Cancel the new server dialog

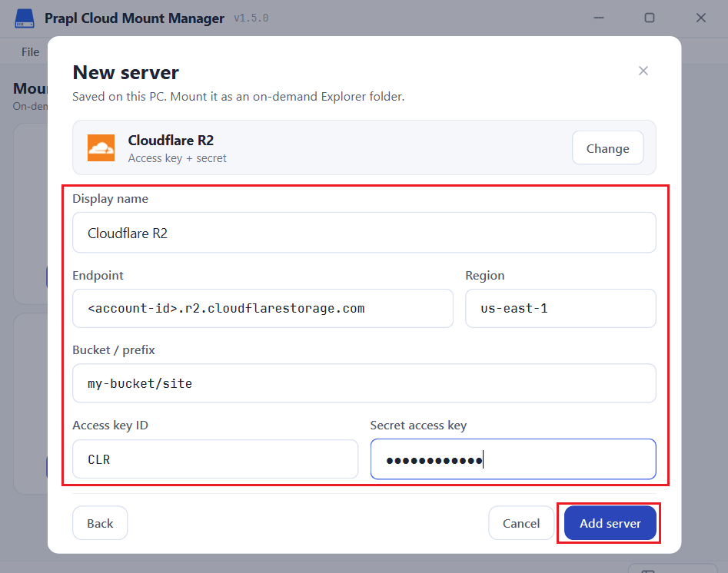pyautogui.click(x=521, y=523)
